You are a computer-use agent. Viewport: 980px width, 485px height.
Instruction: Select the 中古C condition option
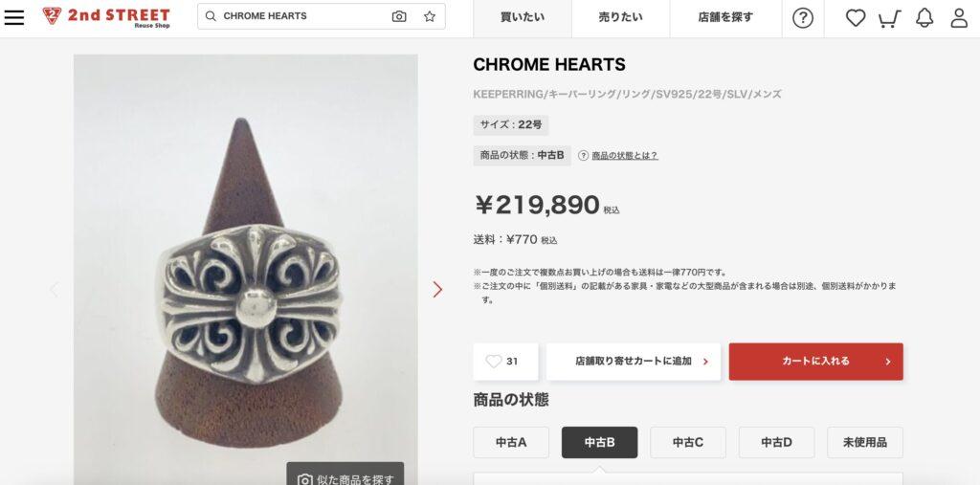[688, 443]
